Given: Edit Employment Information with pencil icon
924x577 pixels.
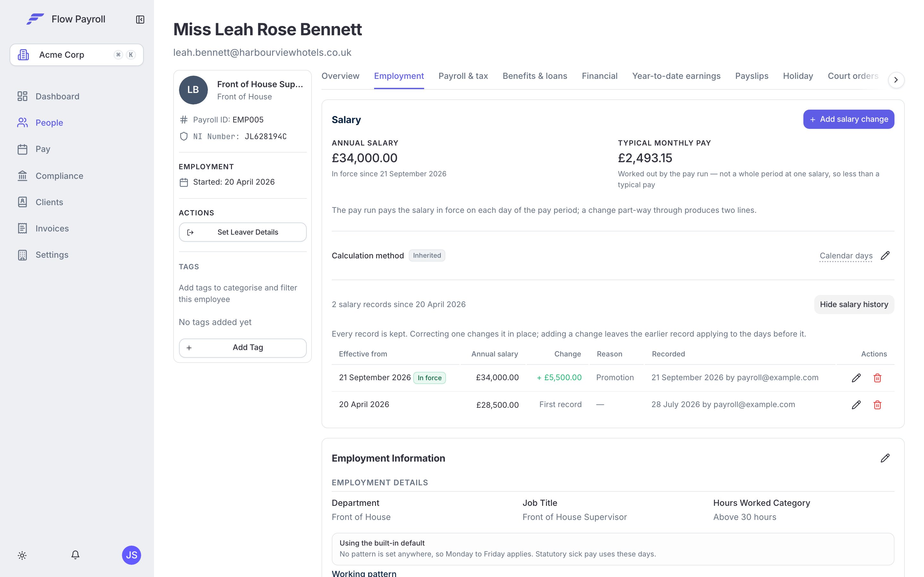Looking at the screenshot, I should (x=885, y=458).
